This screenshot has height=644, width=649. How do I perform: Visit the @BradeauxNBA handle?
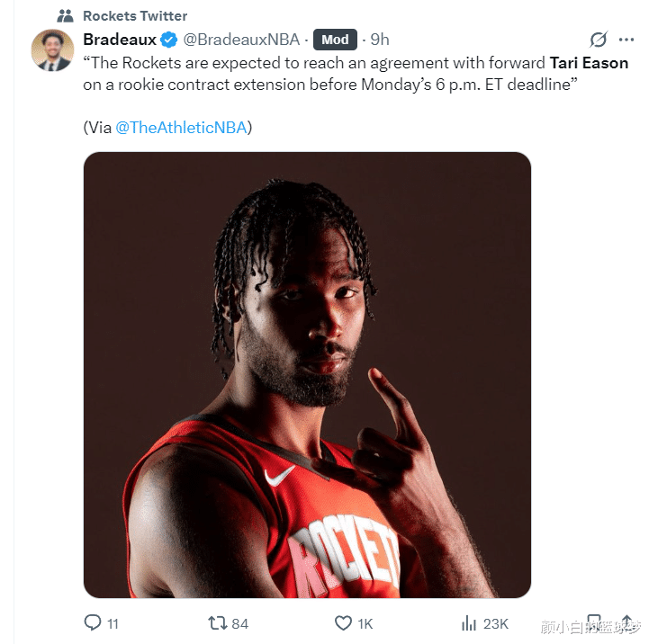tap(241, 40)
